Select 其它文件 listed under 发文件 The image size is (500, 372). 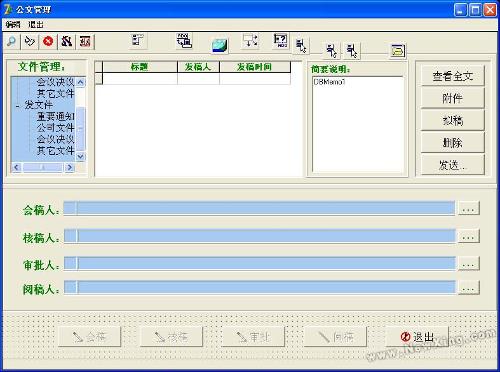(x=55, y=150)
